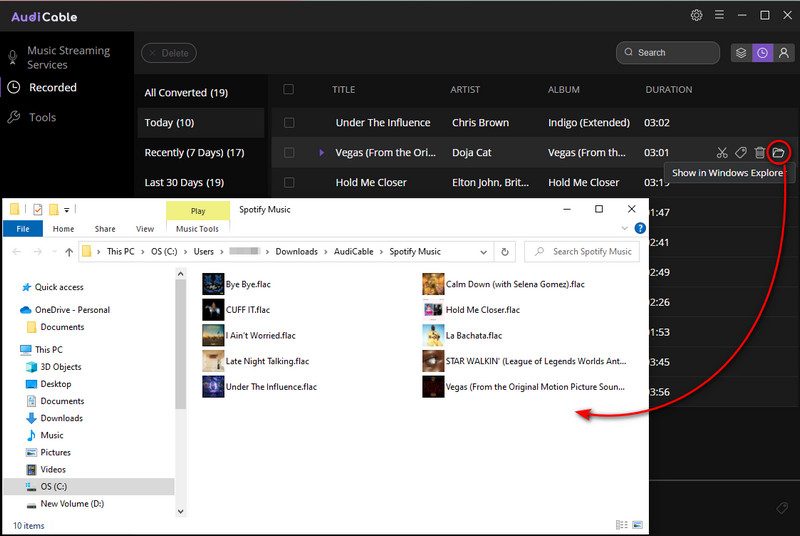Open Music Streaming Services section
Screen dimensions: 800x536
point(68,58)
